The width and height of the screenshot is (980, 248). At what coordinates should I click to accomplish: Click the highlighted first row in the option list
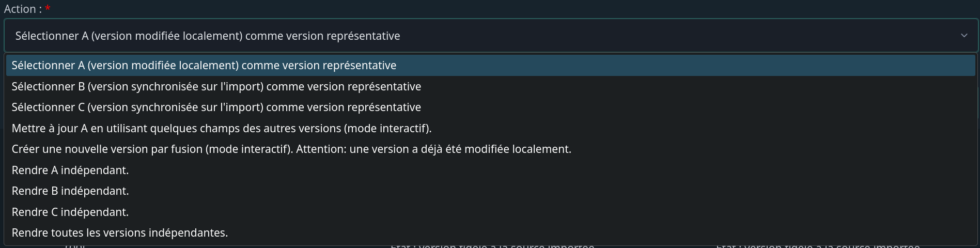click(490, 66)
